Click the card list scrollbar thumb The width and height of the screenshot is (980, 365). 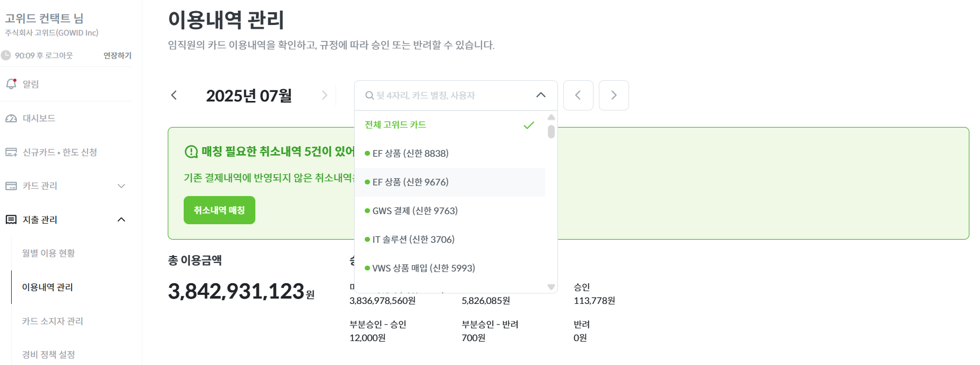coord(551,131)
